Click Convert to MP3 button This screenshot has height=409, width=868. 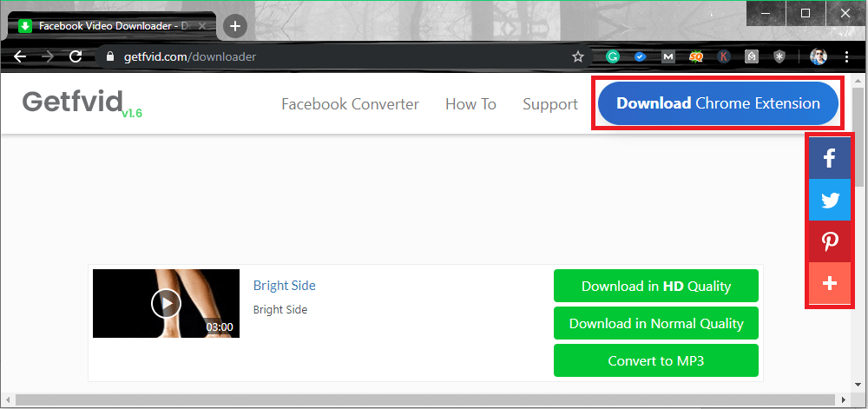[x=656, y=360]
